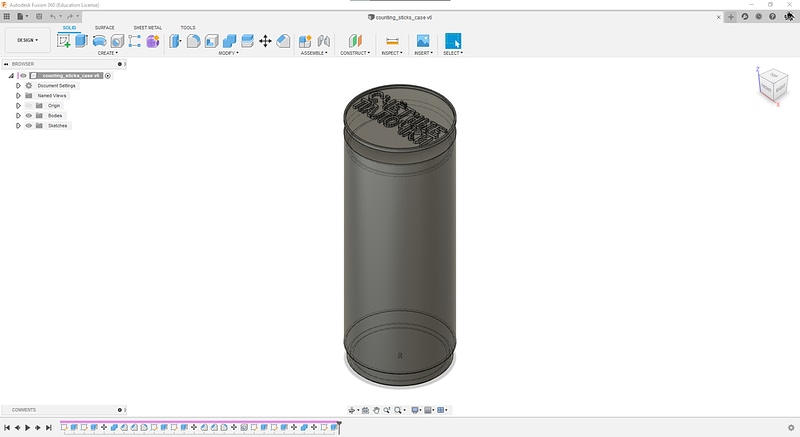Select the Delete eraser tool in Modify
Screen dimensions: 800x437
tap(283, 41)
